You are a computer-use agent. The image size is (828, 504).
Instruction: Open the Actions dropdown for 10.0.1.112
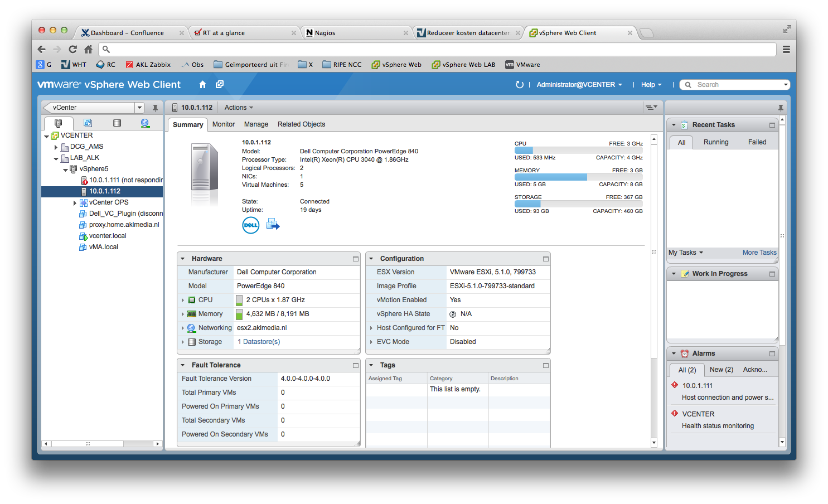pyautogui.click(x=239, y=108)
